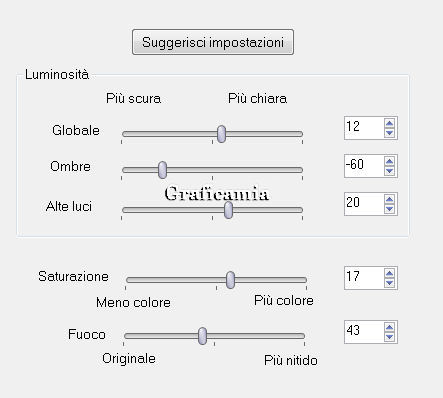This screenshot has height=398, width=443.
Task: Increase Saturazione value with up arrow
Action: pyautogui.click(x=389, y=273)
